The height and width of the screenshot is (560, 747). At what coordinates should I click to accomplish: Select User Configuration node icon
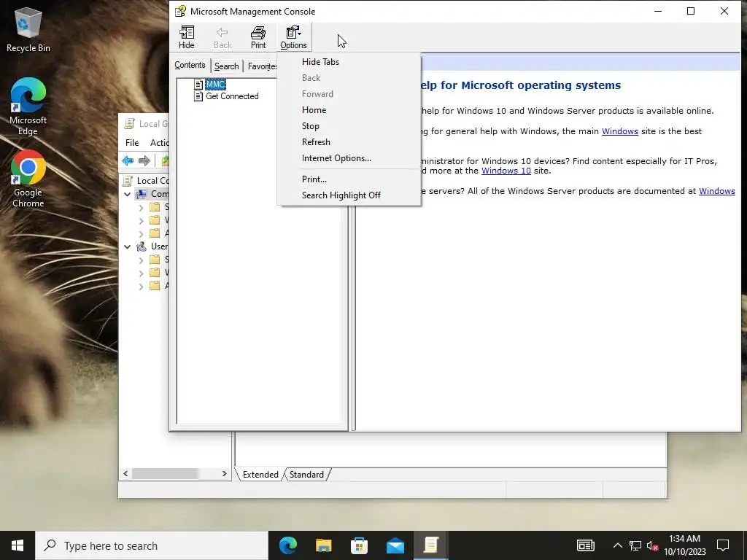[x=142, y=246]
